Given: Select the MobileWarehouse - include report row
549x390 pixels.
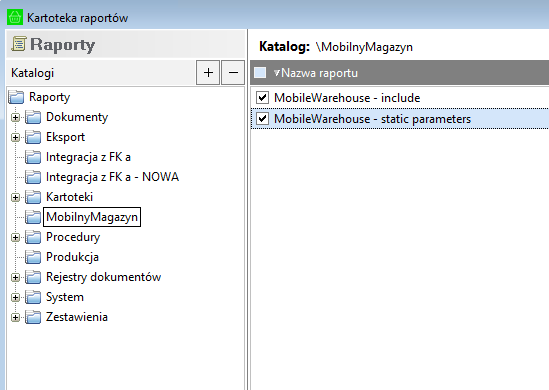Looking at the screenshot, I should click(x=400, y=98).
